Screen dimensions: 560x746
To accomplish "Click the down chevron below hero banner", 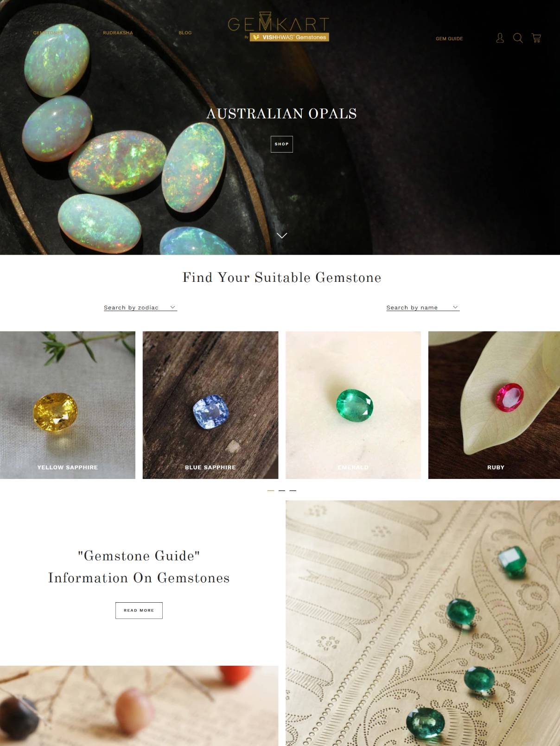I will pyautogui.click(x=282, y=236).
